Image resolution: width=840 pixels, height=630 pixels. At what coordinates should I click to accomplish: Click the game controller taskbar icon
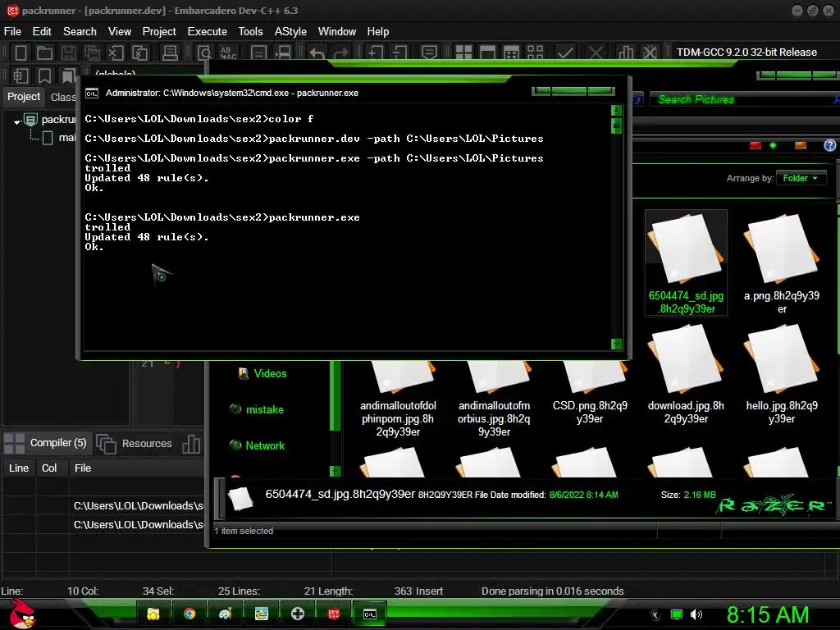pyautogui.click(x=297, y=614)
